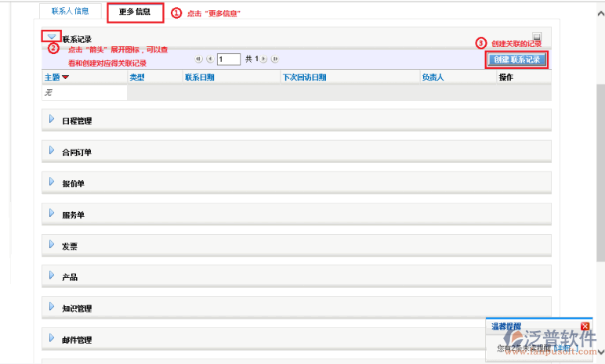This screenshot has height=364, width=605.
Task: Expand the 报价单 section
Action: (x=52, y=182)
